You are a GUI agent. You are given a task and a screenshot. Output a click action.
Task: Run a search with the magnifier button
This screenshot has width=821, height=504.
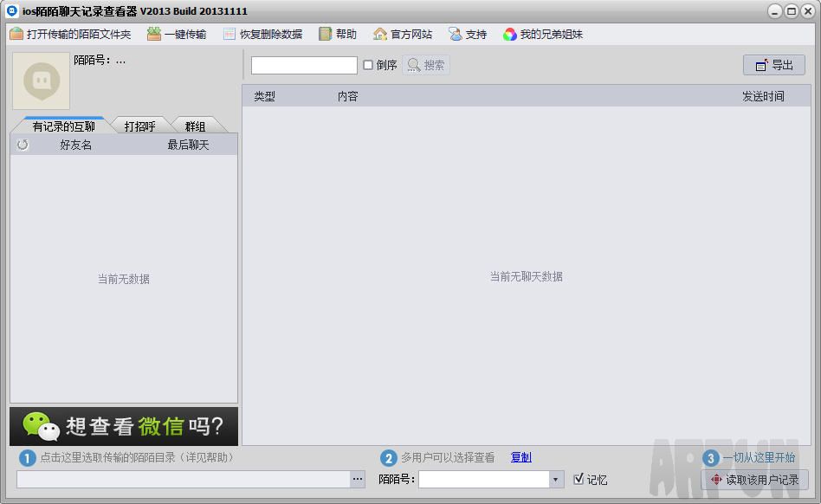point(425,64)
